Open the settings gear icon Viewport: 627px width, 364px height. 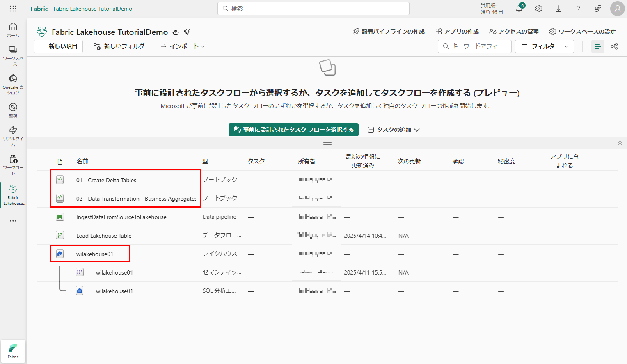(539, 9)
